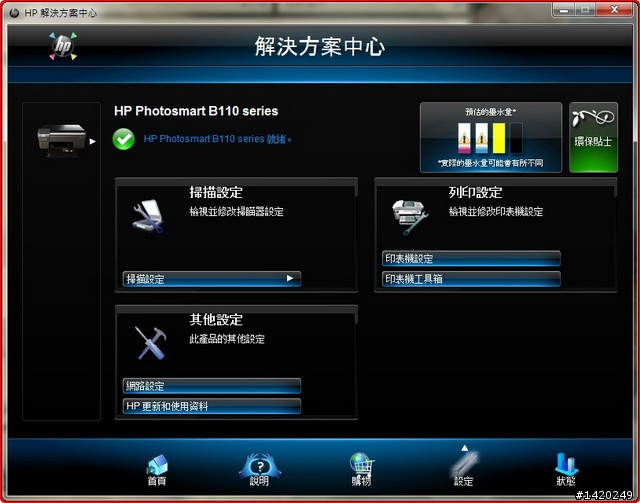640x503 pixels.
Task: Expand the 掃描設定 dropdown button
Action: pyautogui.click(x=212, y=279)
